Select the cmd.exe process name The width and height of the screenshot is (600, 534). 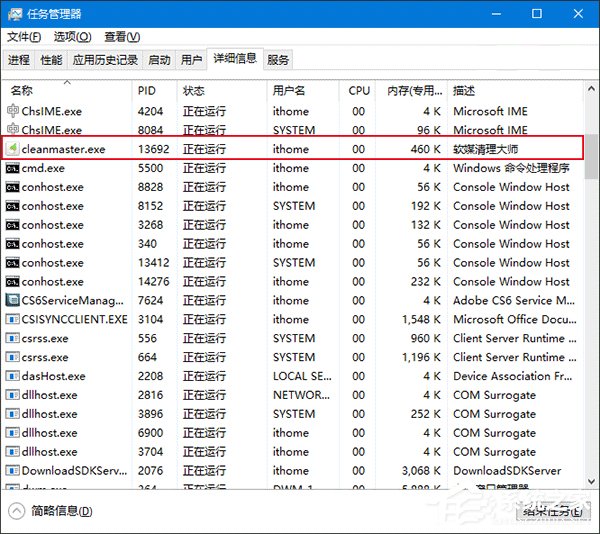coord(43,168)
